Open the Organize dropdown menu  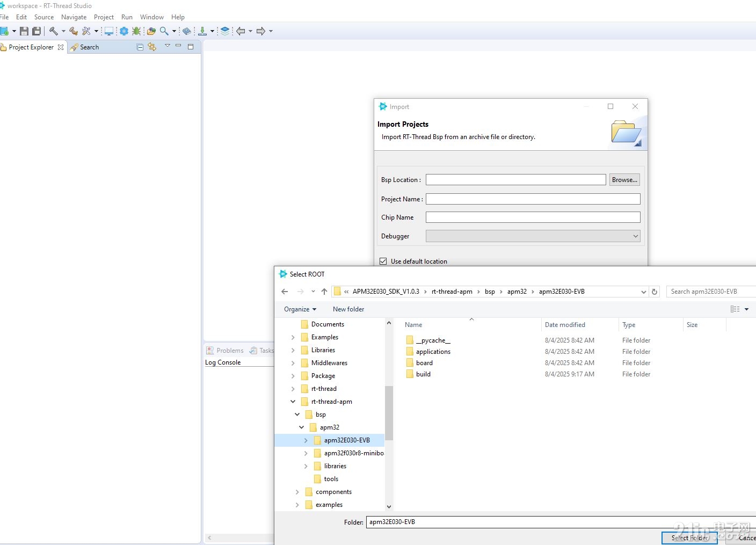pyautogui.click(x=300, y=309)
